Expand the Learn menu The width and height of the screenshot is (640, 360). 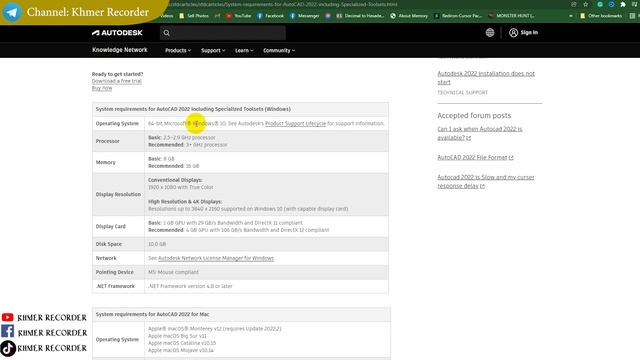[x=244, y=50]
